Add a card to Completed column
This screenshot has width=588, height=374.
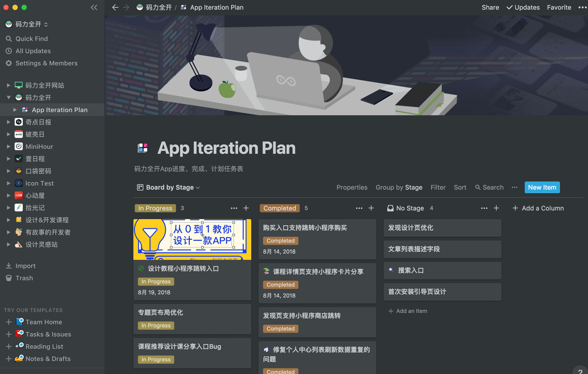click(371, 208)
